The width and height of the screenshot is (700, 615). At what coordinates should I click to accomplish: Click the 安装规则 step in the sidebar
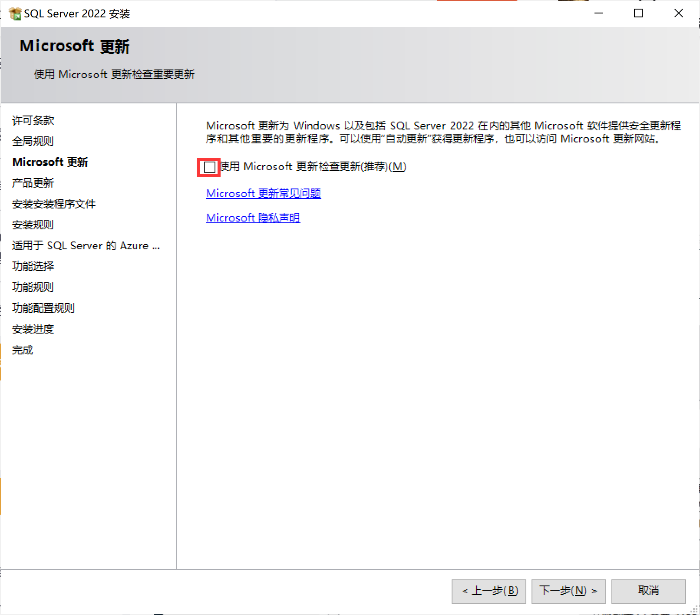(33, 225)
